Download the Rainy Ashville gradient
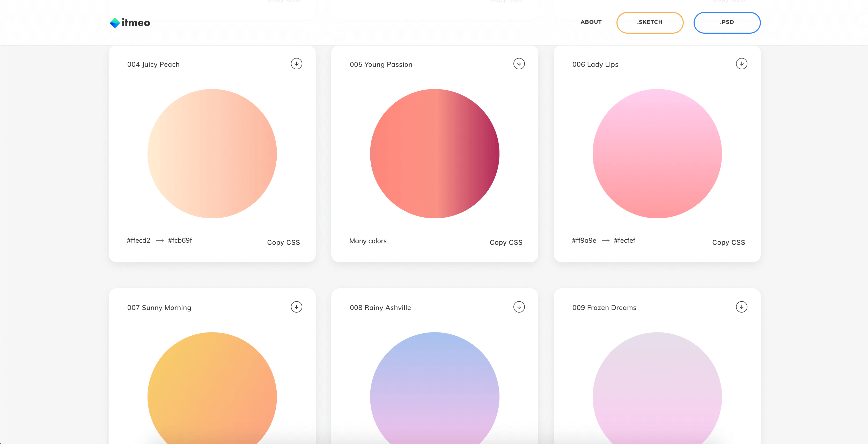 pyautogui.click(x=519, y=307)
